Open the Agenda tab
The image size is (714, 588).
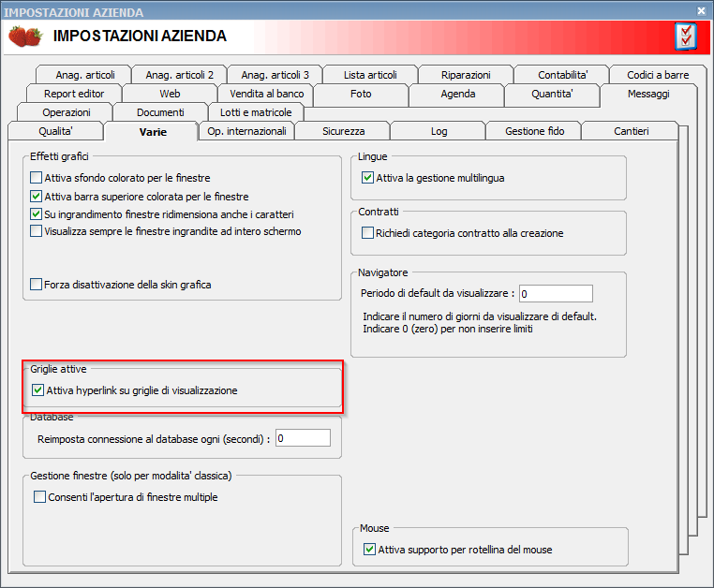point(457,94)
